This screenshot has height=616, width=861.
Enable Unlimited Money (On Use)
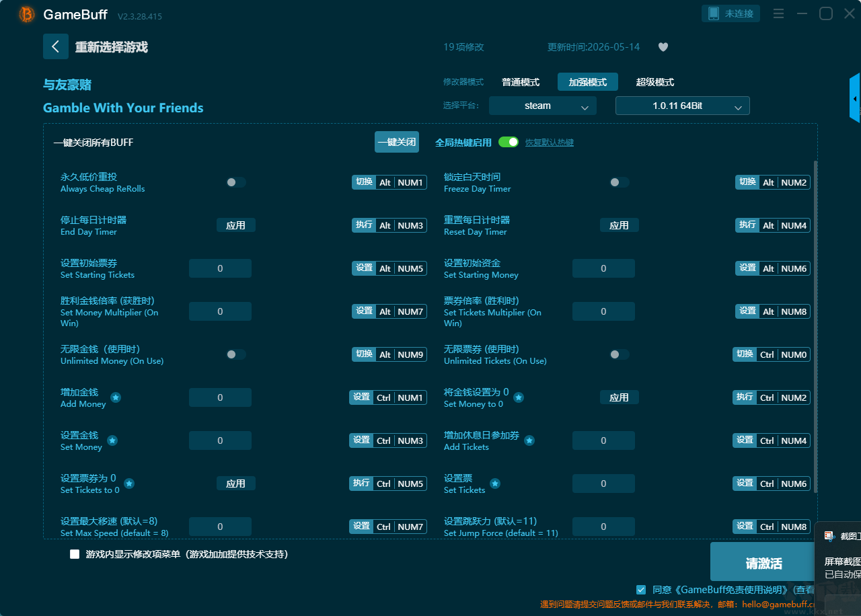click(235, 354)
